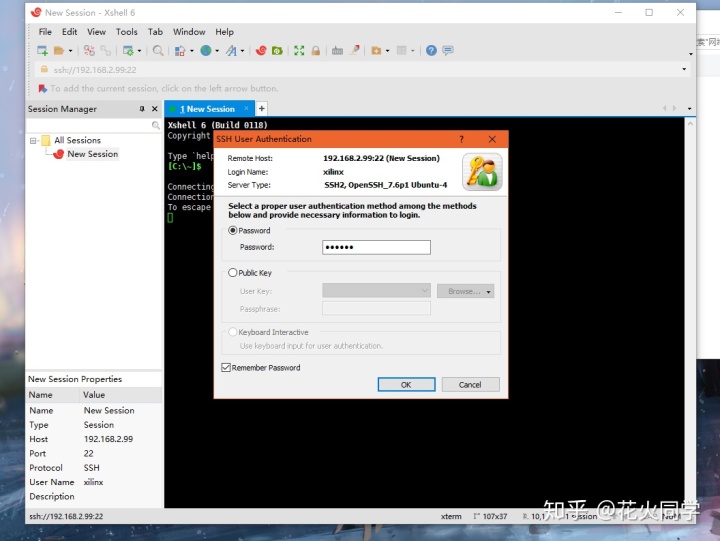Screen dimensions: 720x541
Task: Click the globe Encoding icon
Action: (x=206, y=51)
